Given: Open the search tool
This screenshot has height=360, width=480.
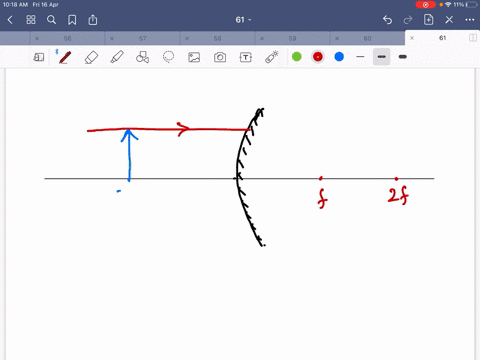Looking at the screenshot, I should [x=51, y=20].
